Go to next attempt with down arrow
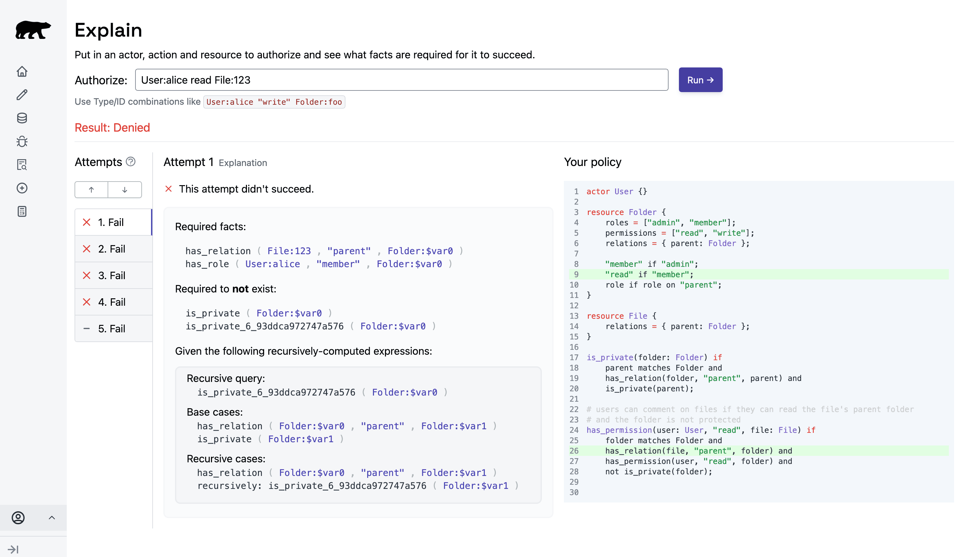980x557 pixels. coord(125,190)
